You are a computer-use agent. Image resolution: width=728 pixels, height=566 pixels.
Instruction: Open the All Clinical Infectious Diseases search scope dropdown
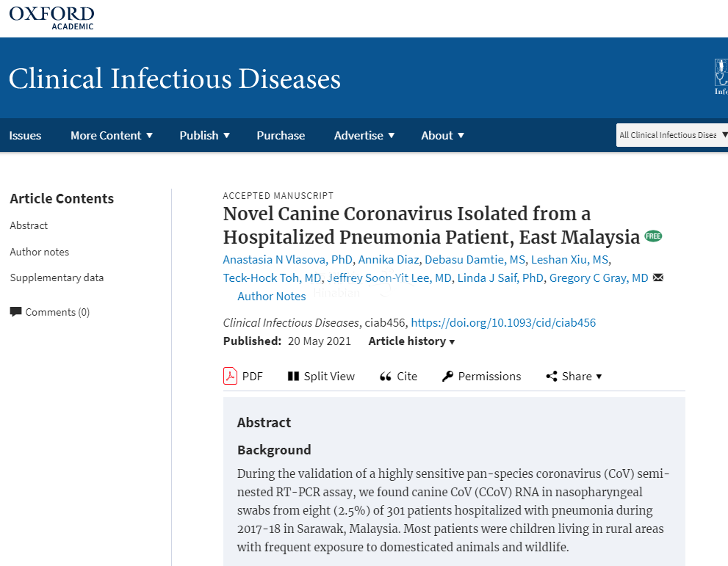672,135
